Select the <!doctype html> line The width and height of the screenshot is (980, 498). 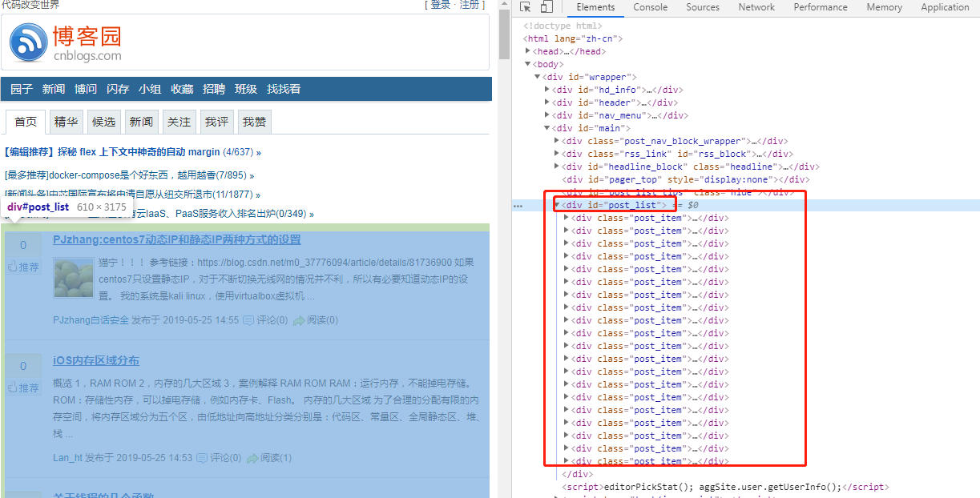click(563, 26)
